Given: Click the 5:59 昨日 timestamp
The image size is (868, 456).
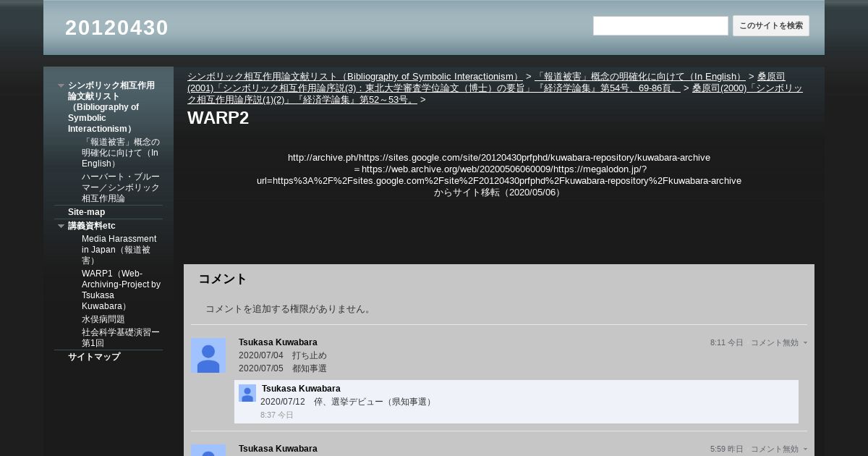Looking at the screenshot, I should pos(727,449).
